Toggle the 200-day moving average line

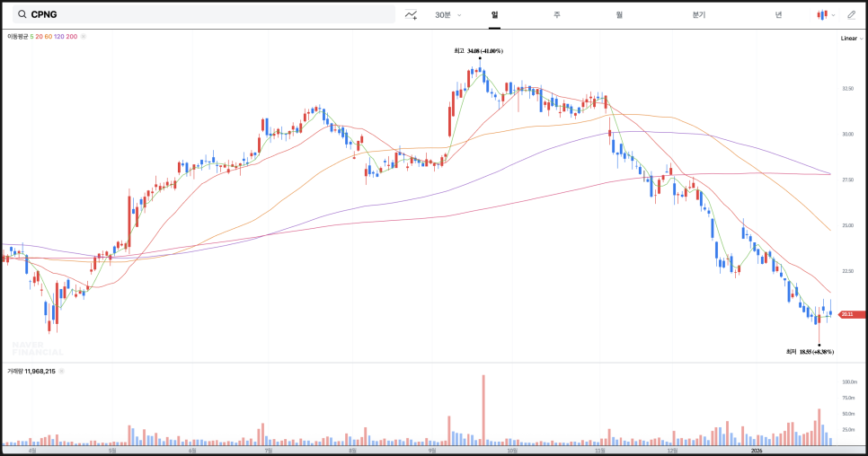[x=71, y=37]
